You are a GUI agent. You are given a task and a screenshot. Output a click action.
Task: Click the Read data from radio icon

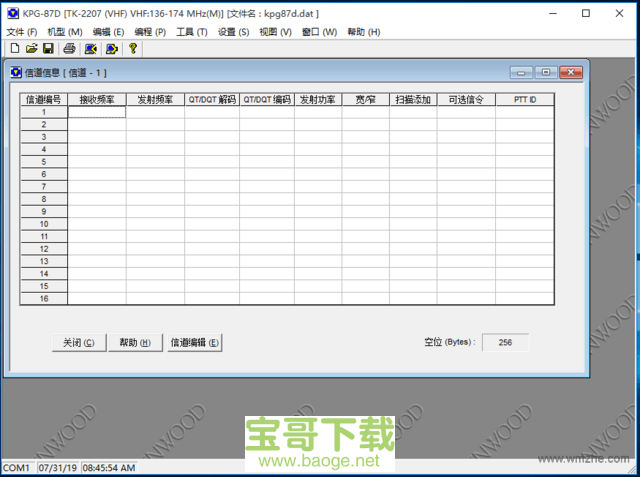[x=90, y=49]
